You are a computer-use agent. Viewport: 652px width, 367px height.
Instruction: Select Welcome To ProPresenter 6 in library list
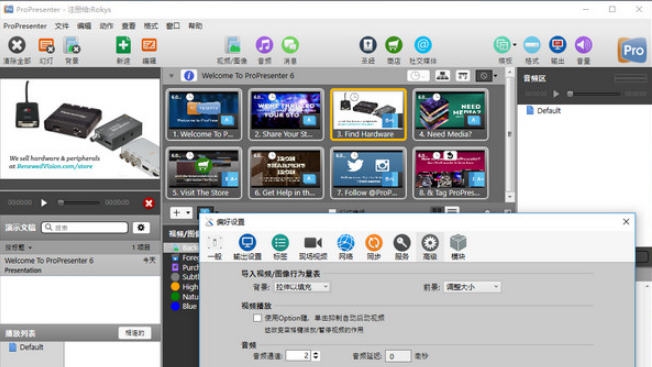coord(80,265)
